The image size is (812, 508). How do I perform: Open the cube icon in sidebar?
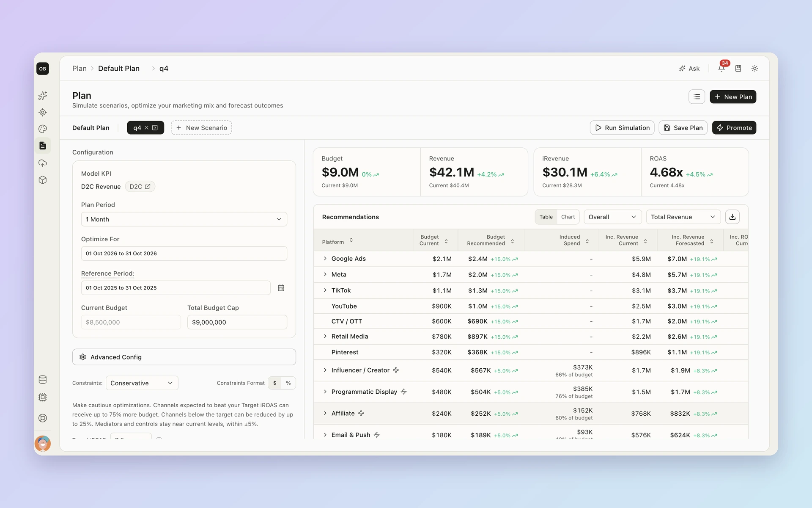pos(43,180)
